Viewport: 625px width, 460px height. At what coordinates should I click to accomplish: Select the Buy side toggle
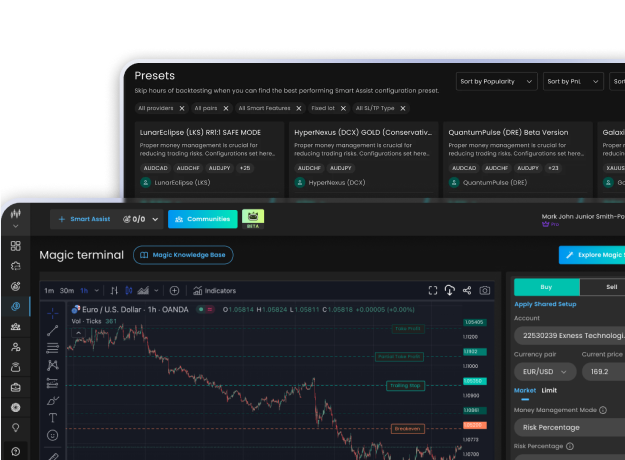point(546,285)
